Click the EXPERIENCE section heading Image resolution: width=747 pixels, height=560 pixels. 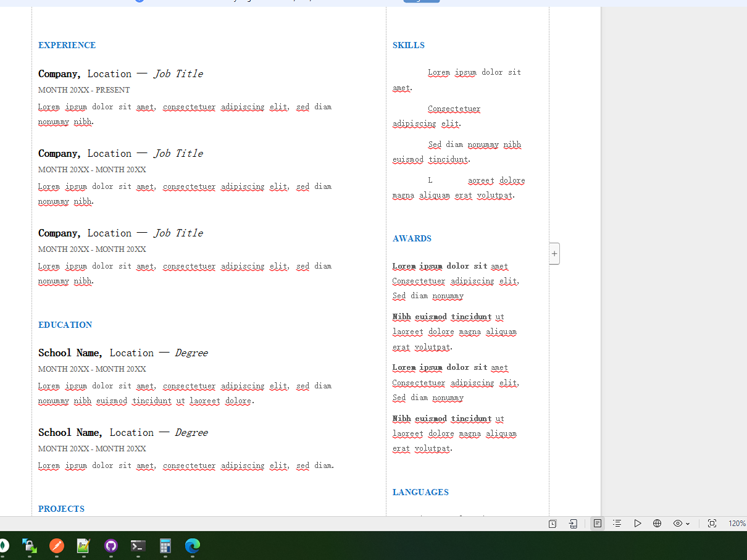pos(67,45)
